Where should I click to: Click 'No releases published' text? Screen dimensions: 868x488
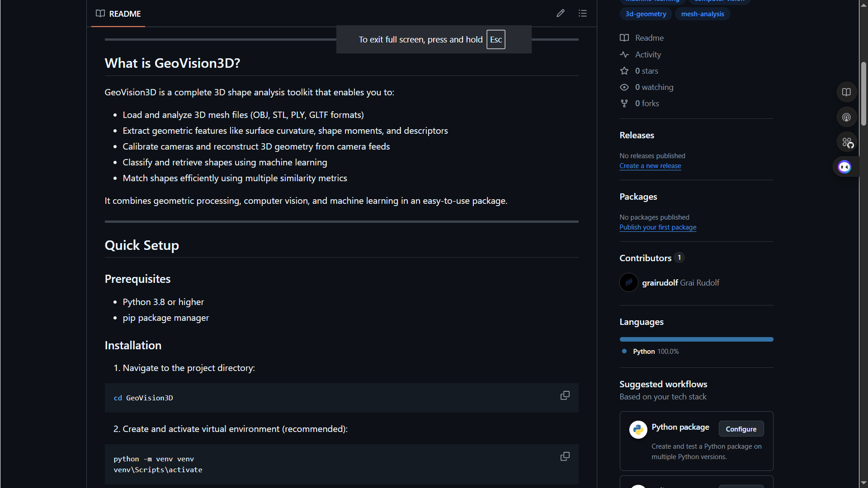coord(652,156)
